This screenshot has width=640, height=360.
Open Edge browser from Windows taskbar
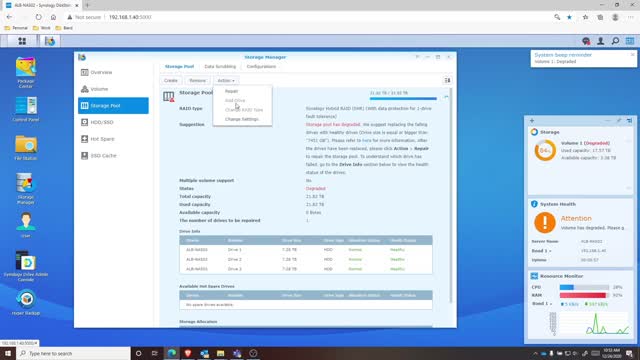point(171,353)
